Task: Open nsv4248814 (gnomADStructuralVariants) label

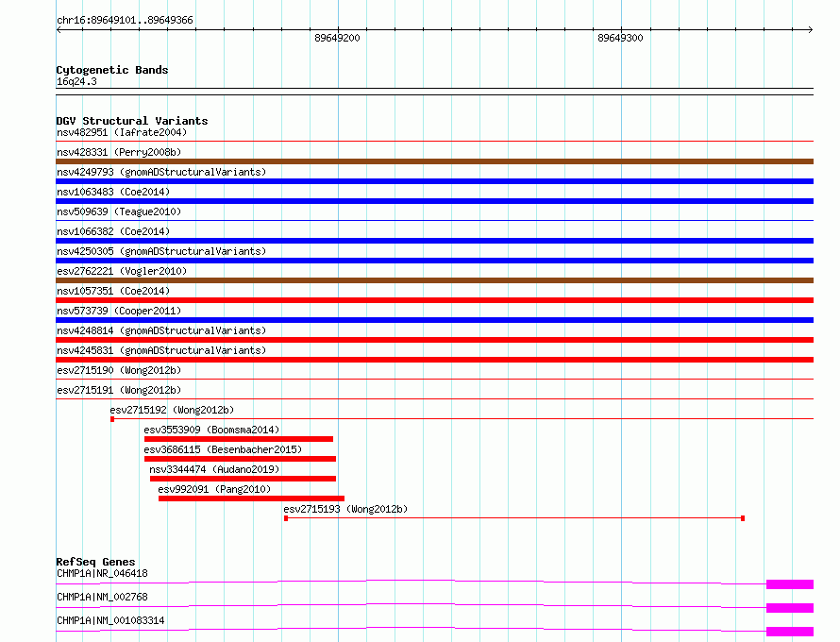Action: click(x=161, y=330)
